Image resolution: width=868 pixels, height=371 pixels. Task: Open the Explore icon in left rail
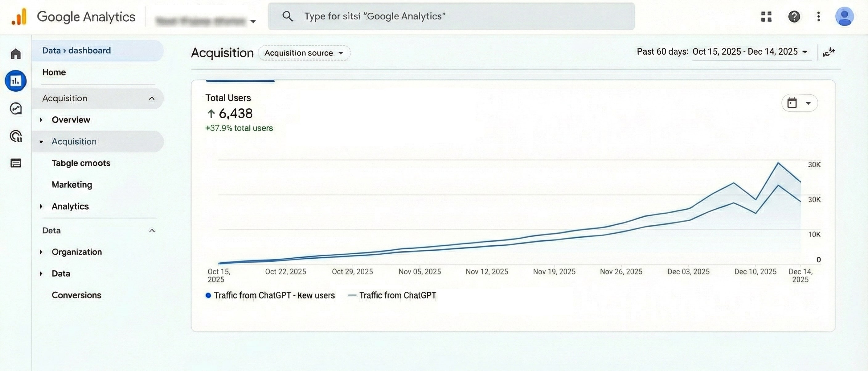[x=16, y=109]
